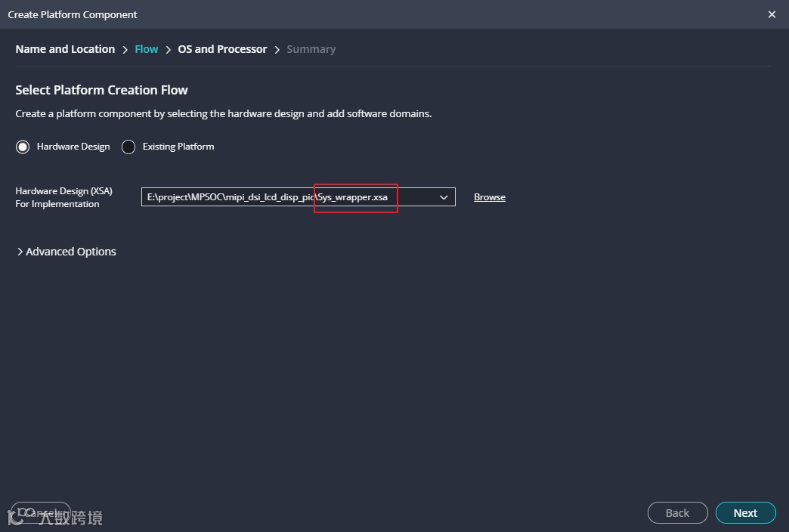The height and width of the screenshot is (532, 789).
Task: Open the XSA file path dropdown arrow
Action: pos(444,197)
